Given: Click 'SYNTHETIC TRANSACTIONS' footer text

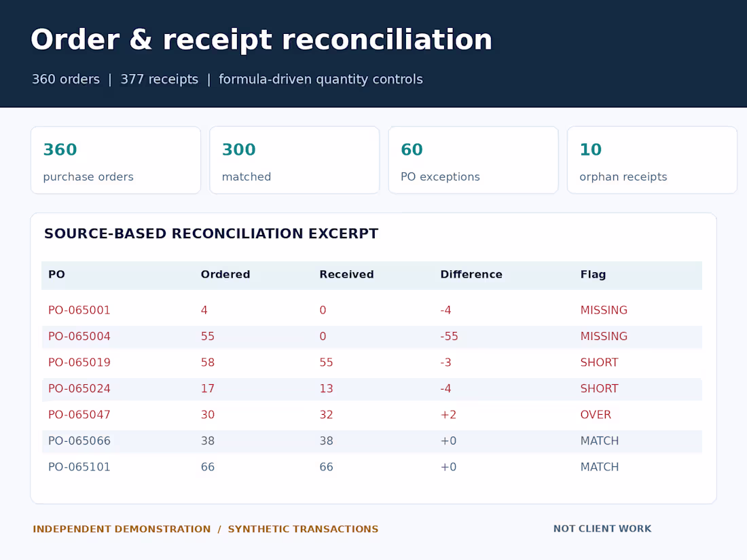Looking at the screenshot, I should [303, 529].
